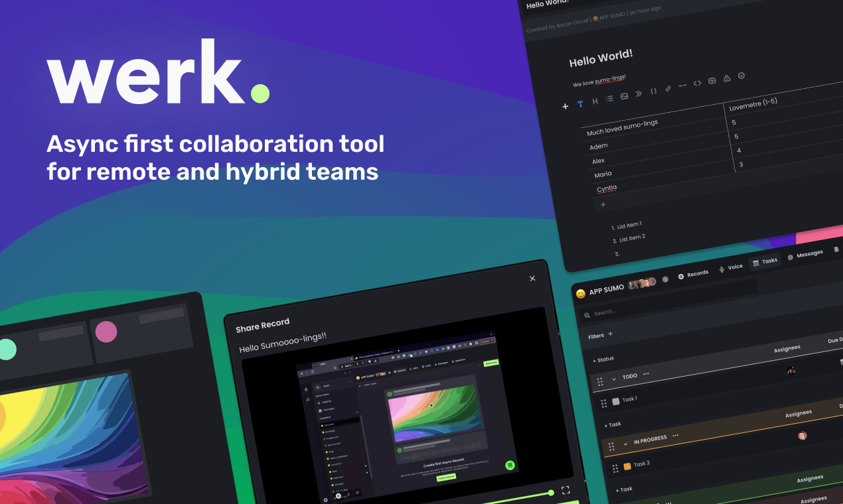Open the Records tab
The width and height of the screenshot is (843, 504).
(693, 274)
